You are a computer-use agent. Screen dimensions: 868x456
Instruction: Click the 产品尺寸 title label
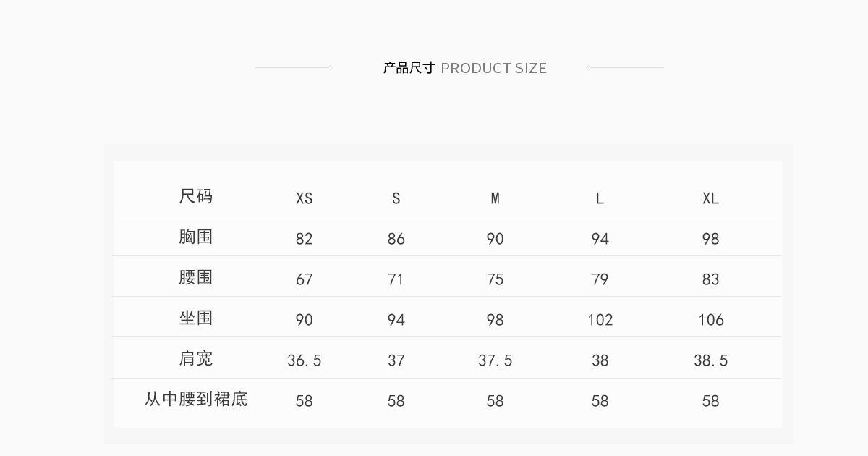coord(409,68)
